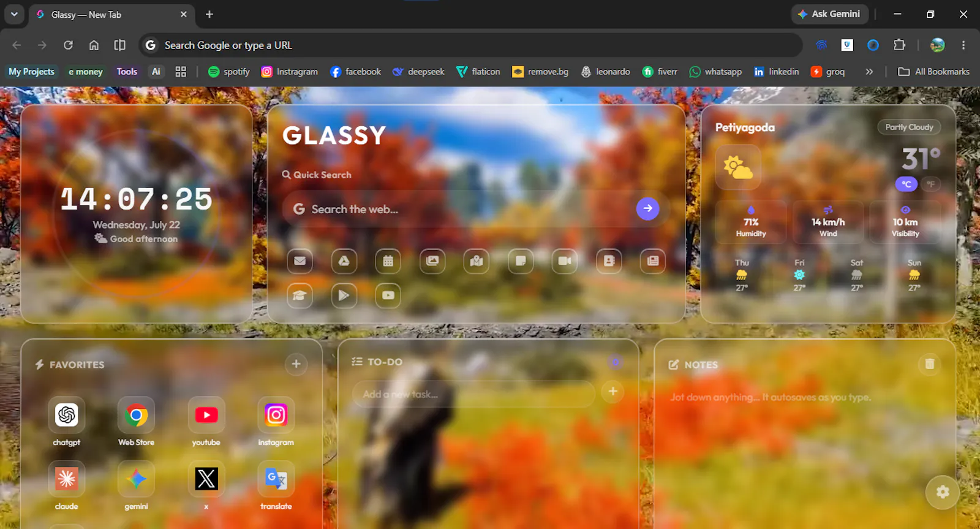Focus the Chrome address bar

(472, 45)
